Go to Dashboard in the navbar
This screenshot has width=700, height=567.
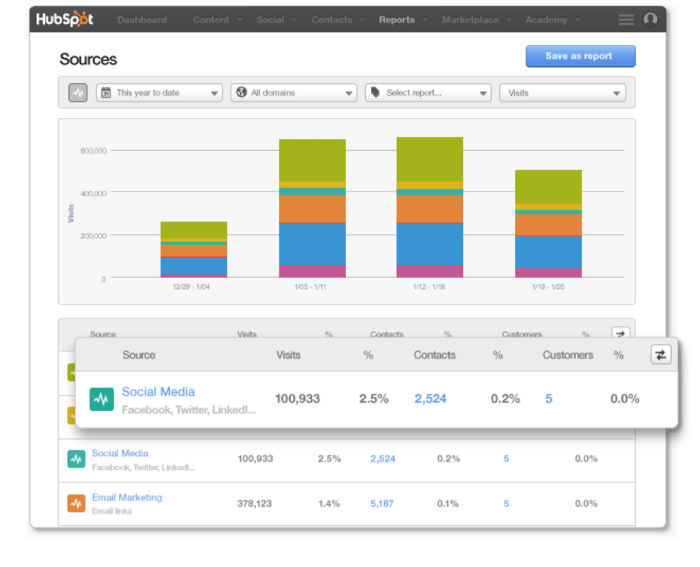pos(142,20)
